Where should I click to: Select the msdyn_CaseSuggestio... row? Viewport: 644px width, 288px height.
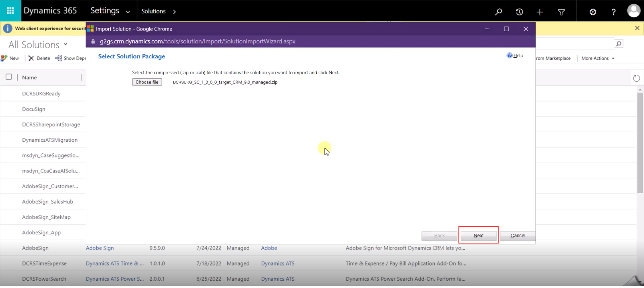click(x=43, y=155)
